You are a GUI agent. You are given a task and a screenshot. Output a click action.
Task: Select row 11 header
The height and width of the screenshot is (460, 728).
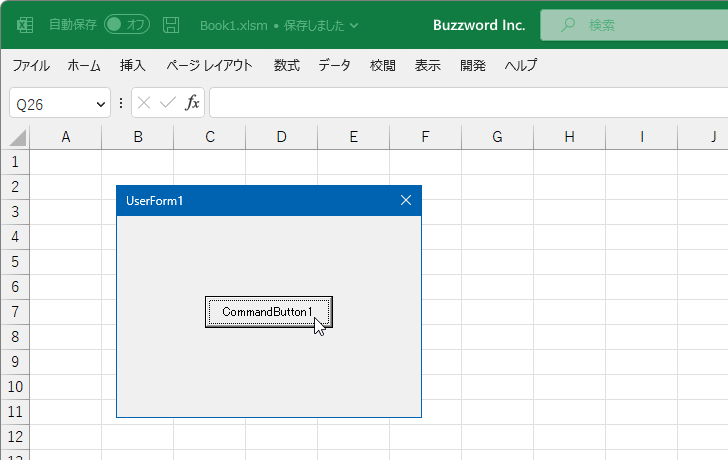coord(15,412)
